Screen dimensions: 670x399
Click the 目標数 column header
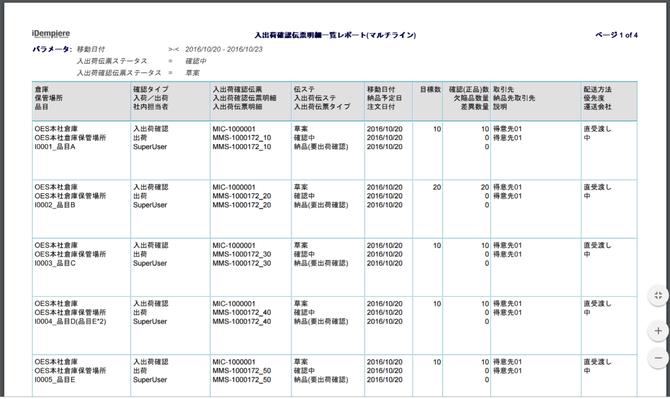click(430, 89)
